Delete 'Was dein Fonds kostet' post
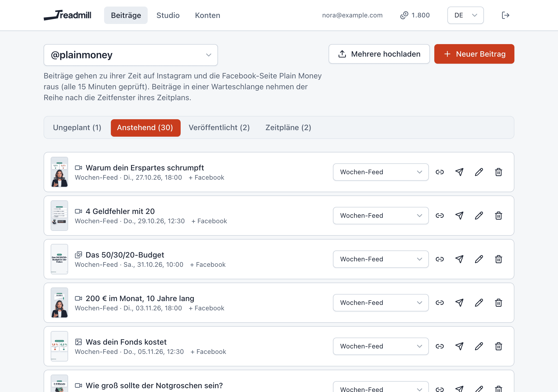This screenshot has height=392, width=558. click(499, 346)
